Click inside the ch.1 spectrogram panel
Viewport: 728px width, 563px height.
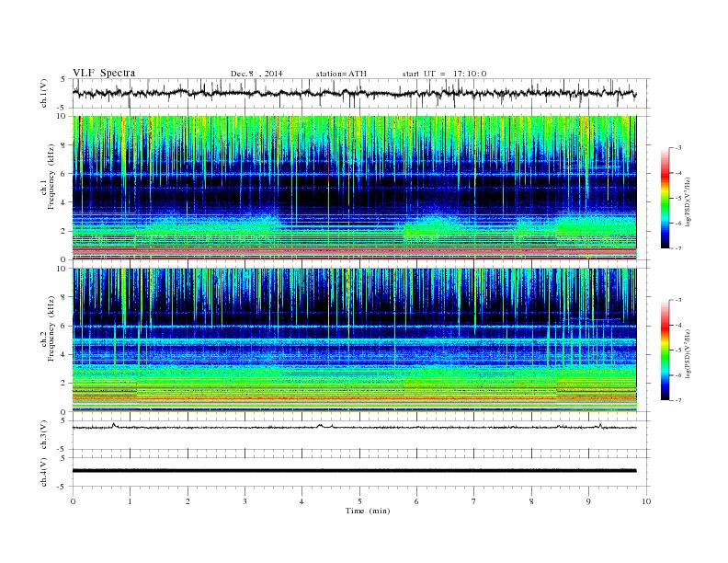(354, 188)
